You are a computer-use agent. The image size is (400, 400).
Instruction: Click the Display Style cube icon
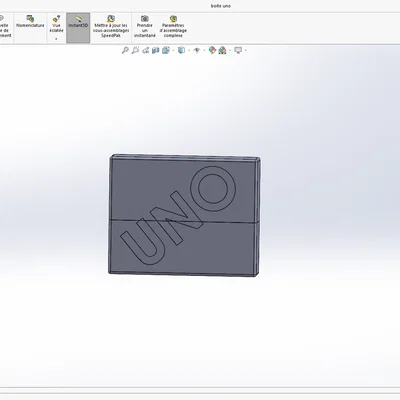[x=181, y=50]
